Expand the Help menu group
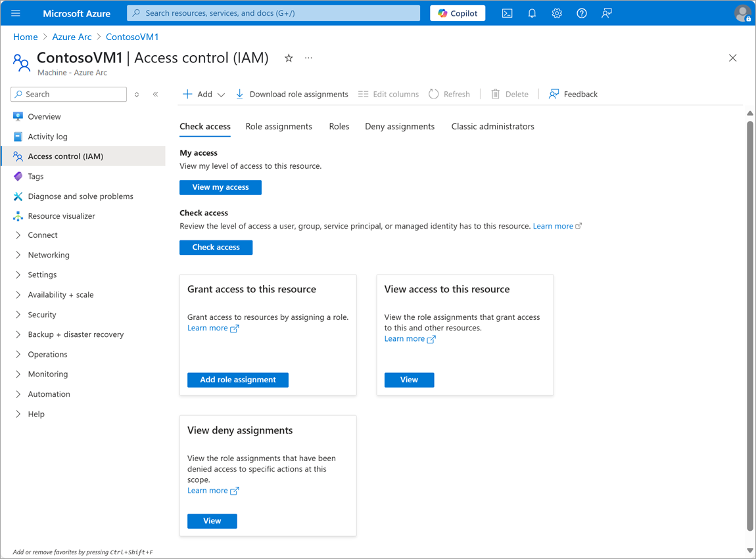 (18, 414)
